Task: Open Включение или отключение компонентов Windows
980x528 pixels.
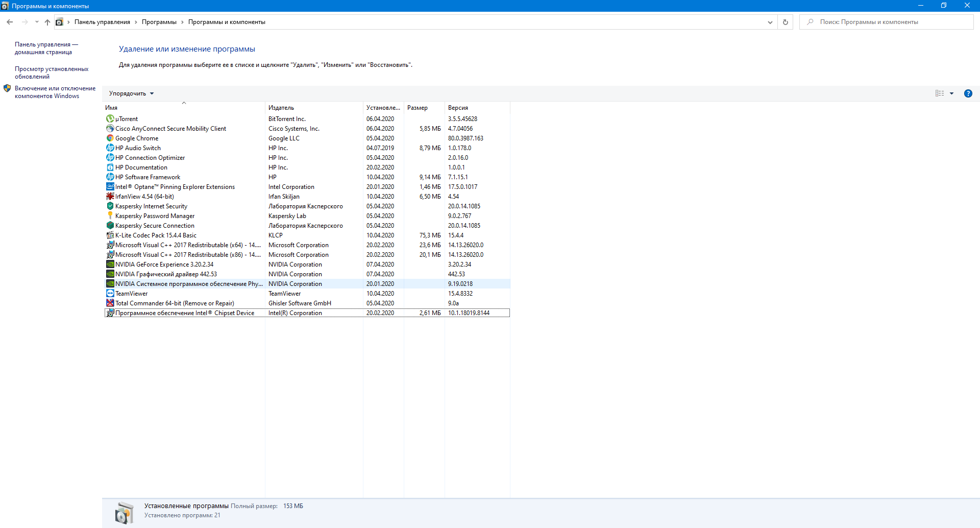Action: pos(55,92)
